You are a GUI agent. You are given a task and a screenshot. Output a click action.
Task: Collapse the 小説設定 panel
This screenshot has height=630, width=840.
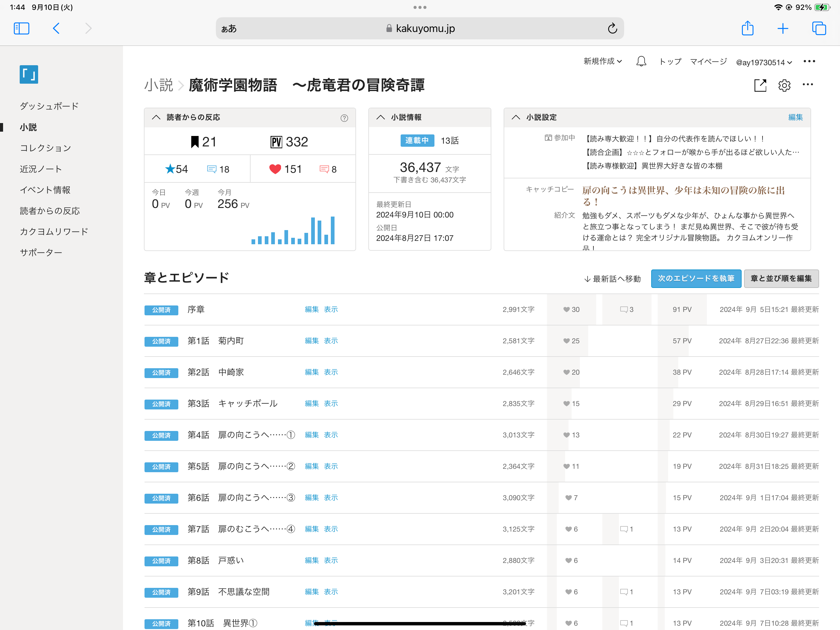(x=516, y=118)
